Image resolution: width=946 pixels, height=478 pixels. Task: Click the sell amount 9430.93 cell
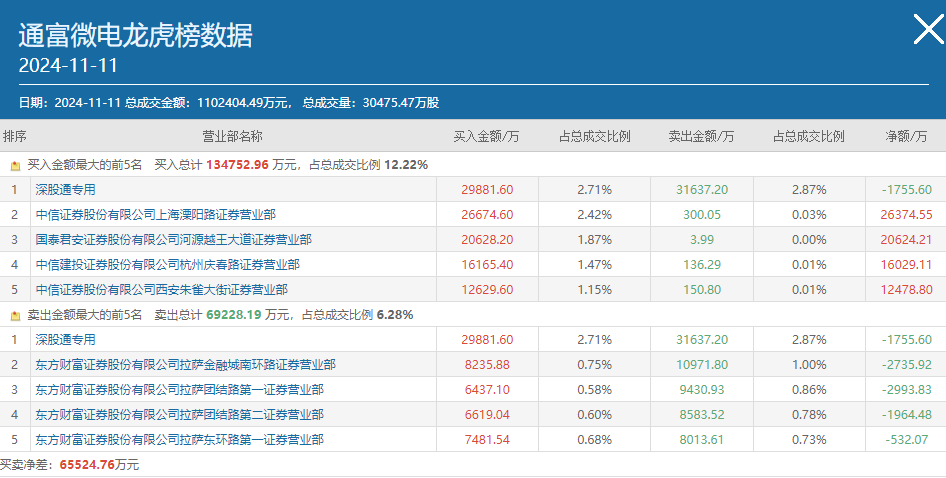click(x=702, y=390)
